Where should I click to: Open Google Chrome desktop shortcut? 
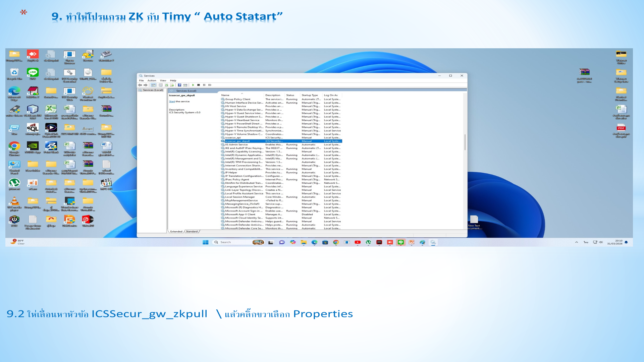point(14,149)
